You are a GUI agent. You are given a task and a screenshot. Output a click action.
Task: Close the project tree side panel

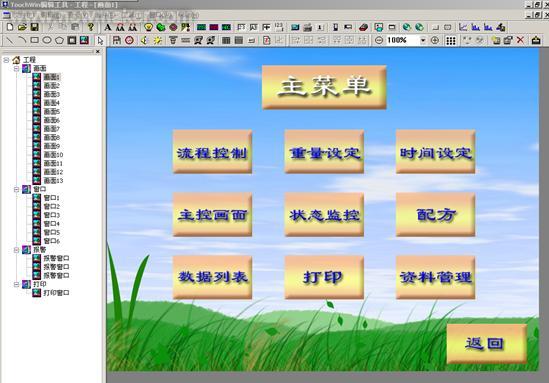click(x=98, y=51)
